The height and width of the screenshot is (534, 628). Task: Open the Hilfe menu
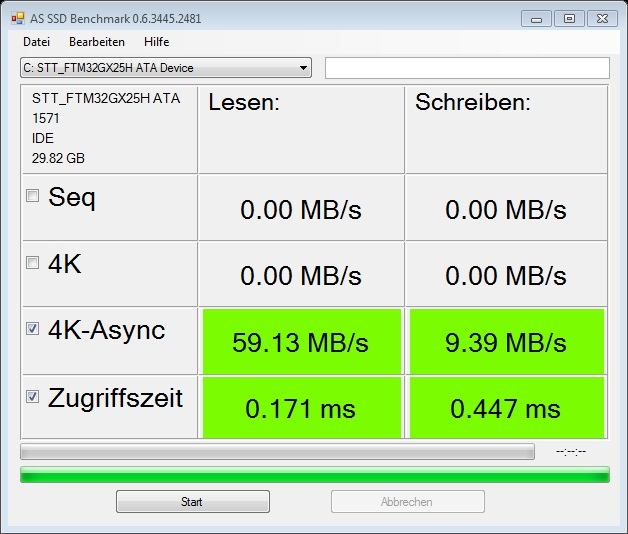pyautogui.click(x=157, y=42)
